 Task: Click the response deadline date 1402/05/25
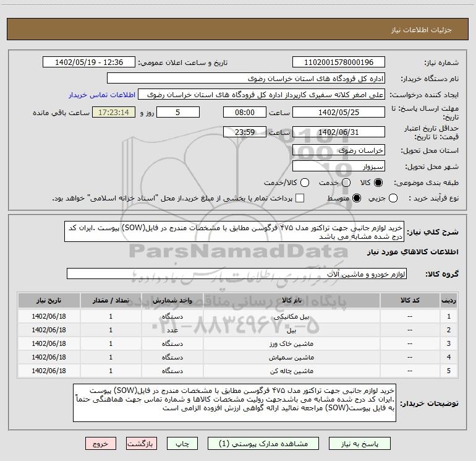pos(339,112)
